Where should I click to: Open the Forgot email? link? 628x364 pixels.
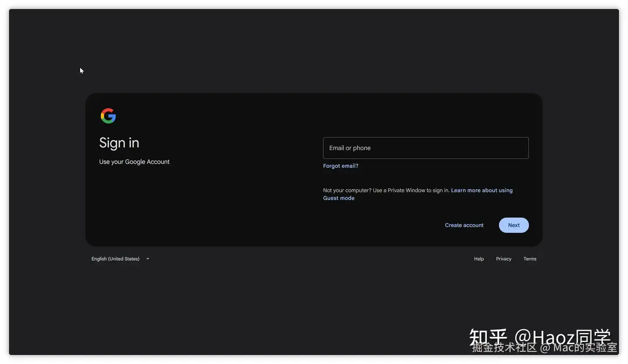click(341, 166)
